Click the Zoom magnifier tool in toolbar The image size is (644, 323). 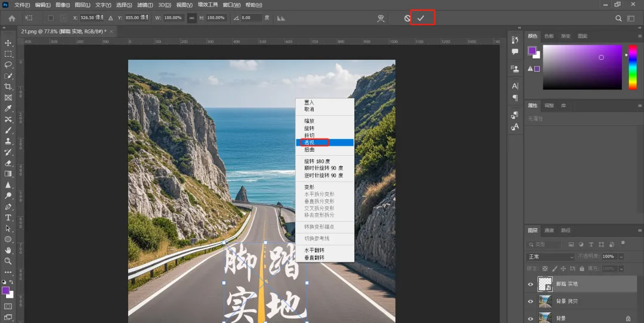point(8,261)
